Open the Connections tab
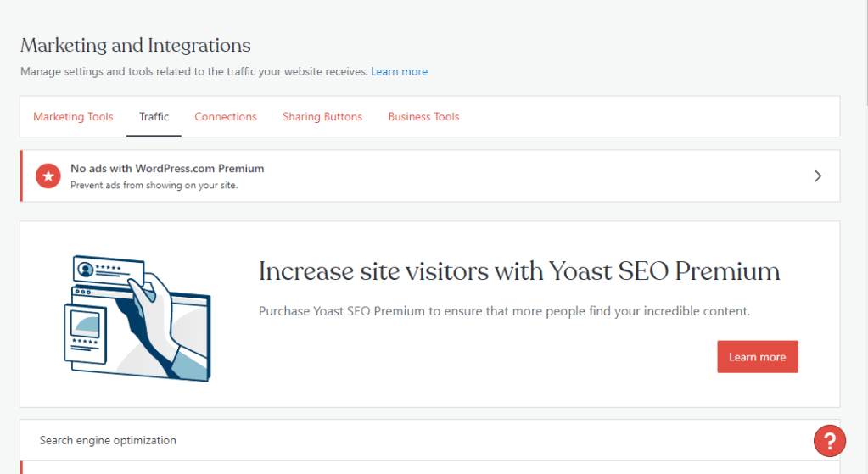 [226, 117]
